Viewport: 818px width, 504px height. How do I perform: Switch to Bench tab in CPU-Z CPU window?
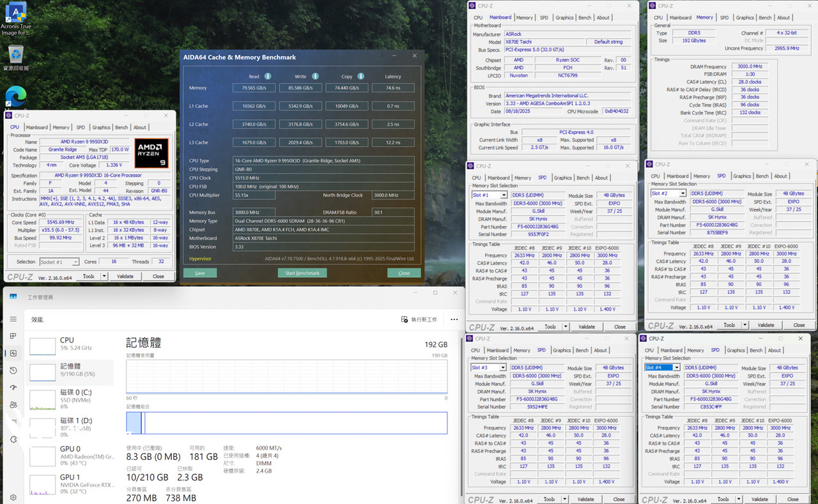click(121, 127)
